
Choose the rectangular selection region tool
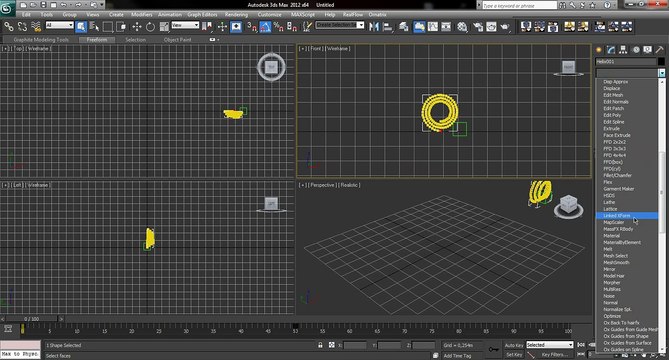108,27
